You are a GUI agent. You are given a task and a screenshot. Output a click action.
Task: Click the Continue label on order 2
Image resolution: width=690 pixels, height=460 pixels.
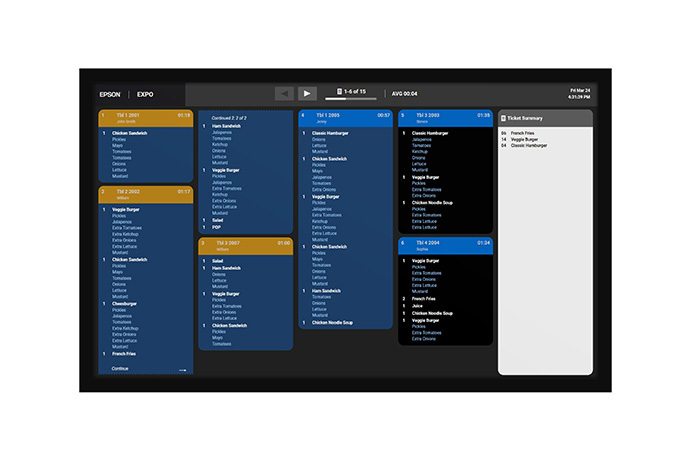[120, 368]
